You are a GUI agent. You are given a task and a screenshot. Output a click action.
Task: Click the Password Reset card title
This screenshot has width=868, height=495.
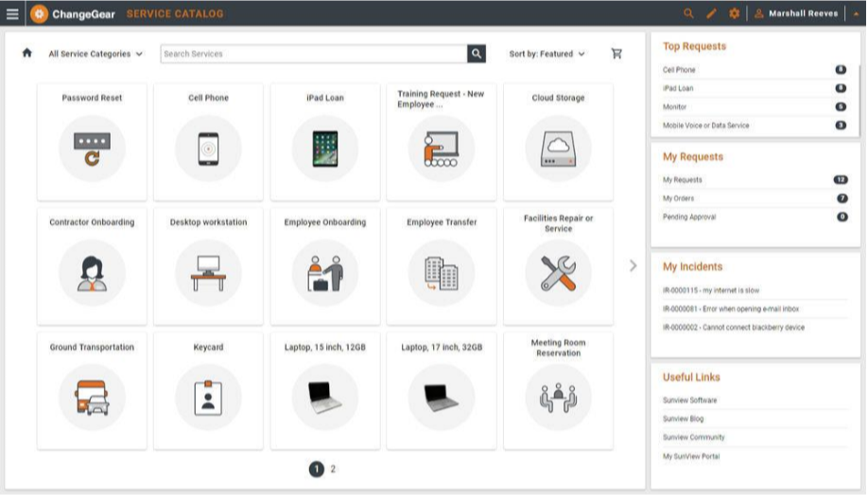pyautogui.click(x=92, y=98)
